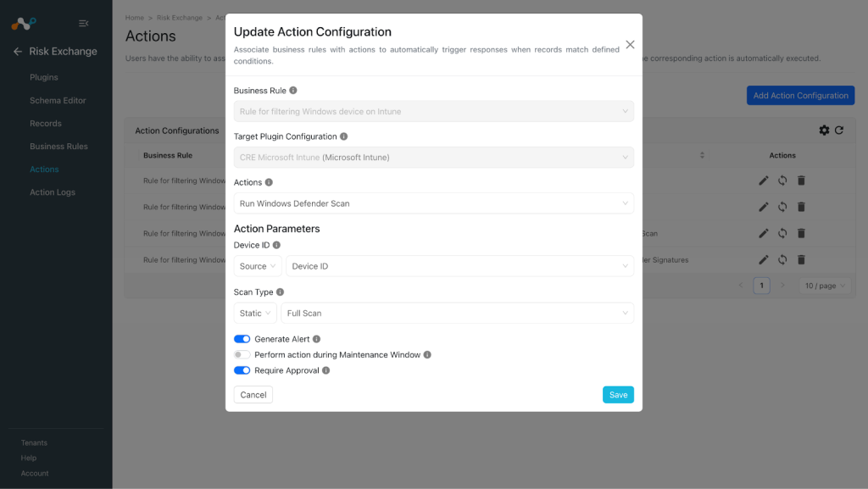Open the Actions dropdown showing Run Windows Defender Scan
The height and width of the screenshot is (489, 868).
coord(433,203)
